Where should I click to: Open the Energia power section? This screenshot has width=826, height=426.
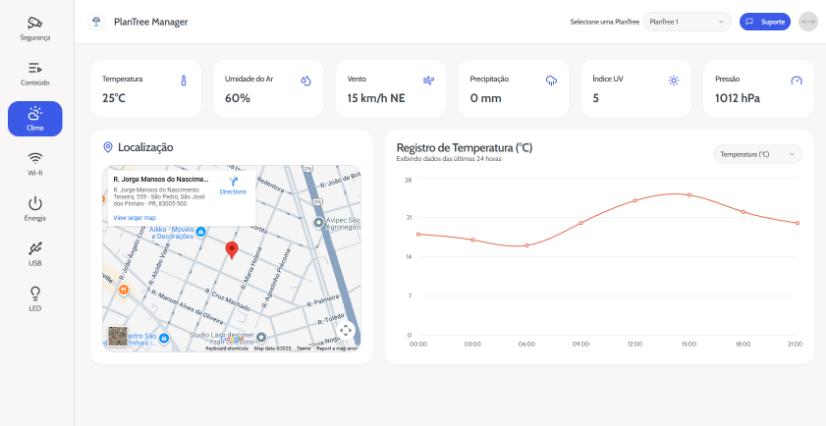pos(35,208)
